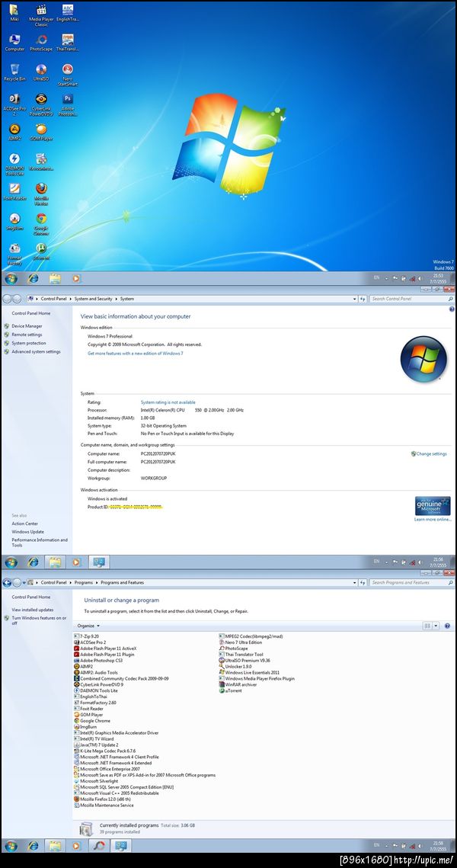Click View installed updates link

[33, 610]
